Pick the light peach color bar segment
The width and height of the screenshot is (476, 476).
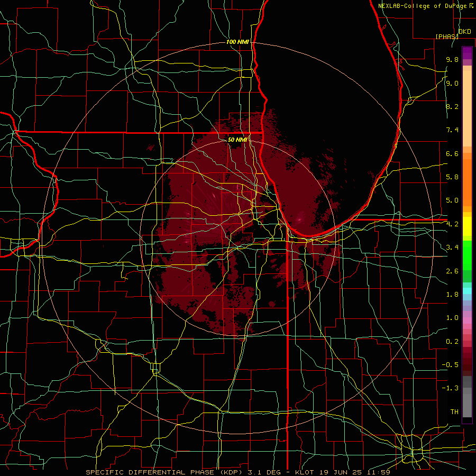[467, 108]
